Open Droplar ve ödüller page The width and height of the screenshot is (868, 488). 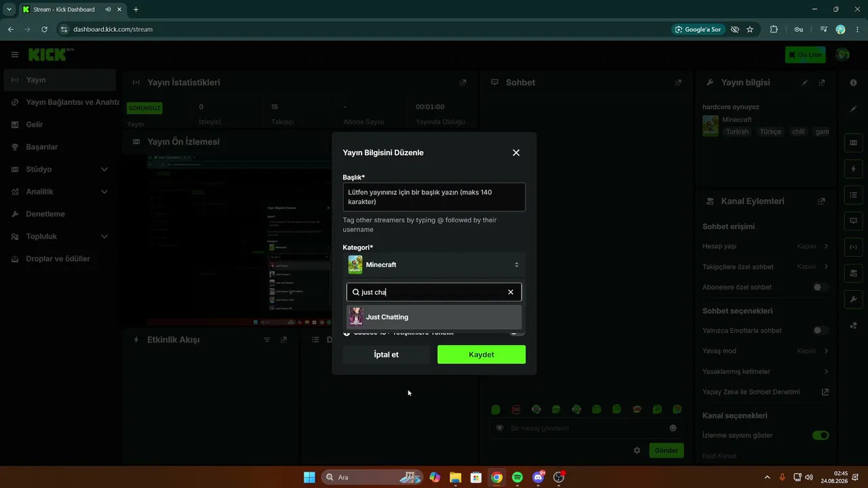coord(60,259)
